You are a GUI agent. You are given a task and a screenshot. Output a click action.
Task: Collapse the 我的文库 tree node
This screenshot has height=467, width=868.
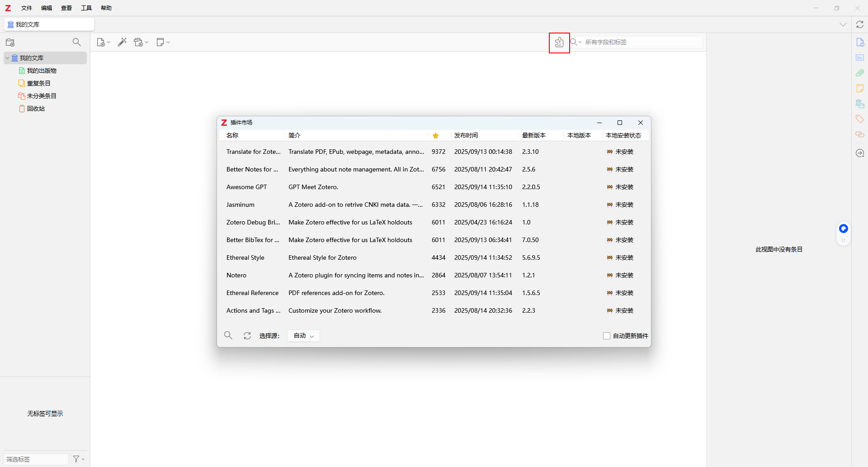(x=7, y=58)
